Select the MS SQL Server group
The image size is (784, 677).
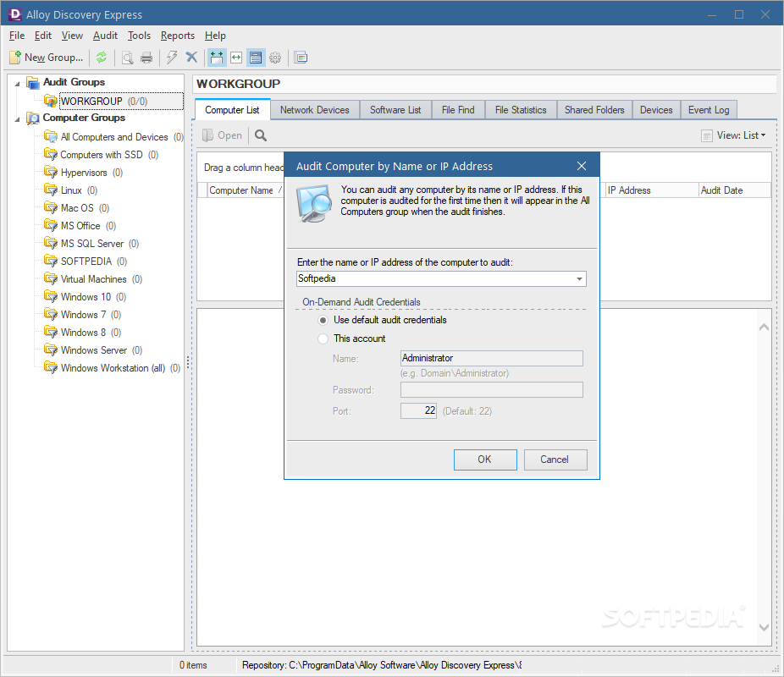91,244
